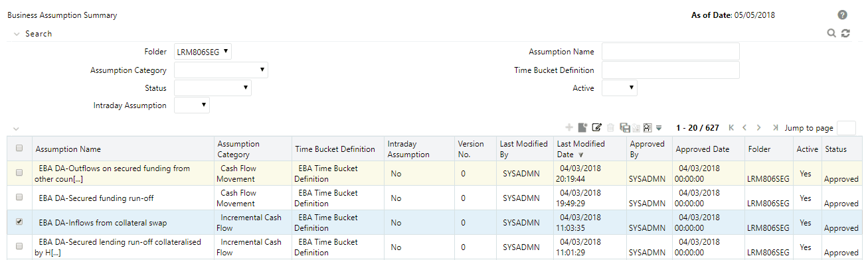This screenshot has width=868, height=260.
Task: Go to next page of results
Action: click(759, 127)
